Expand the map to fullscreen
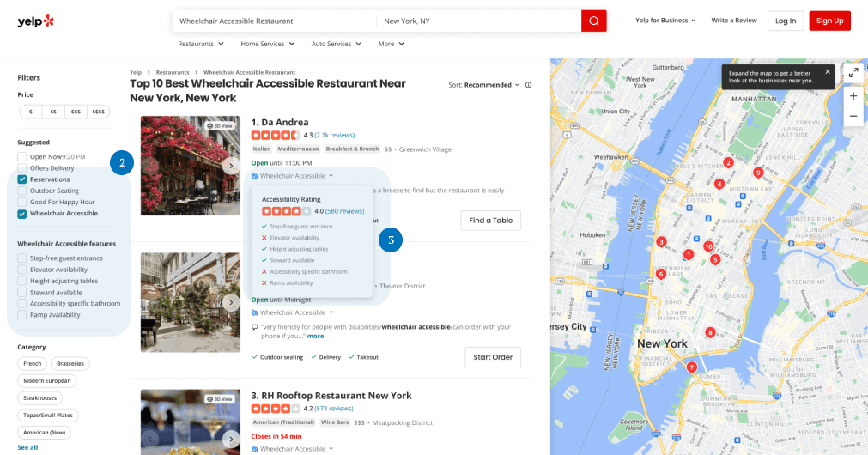The width and height of the screenshot is (868, 455). click(x=853, y=72)
